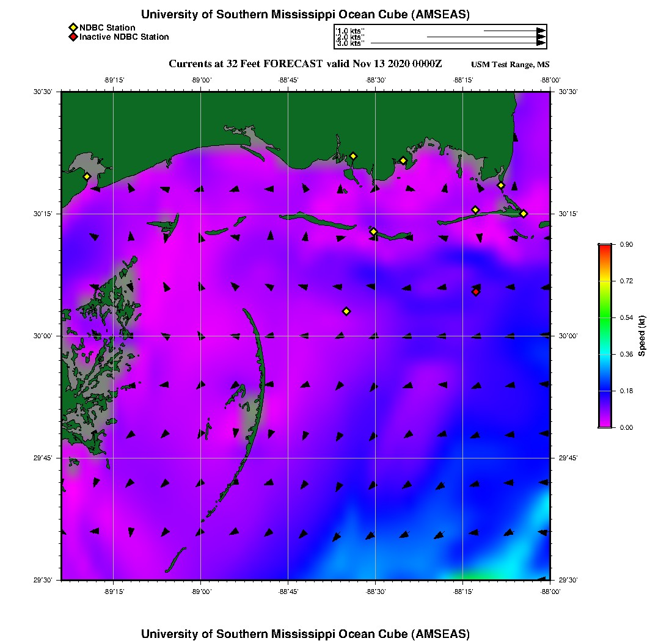Click the green high-speed patch at map bottom

pyautogui.click(x=473, y=575)
